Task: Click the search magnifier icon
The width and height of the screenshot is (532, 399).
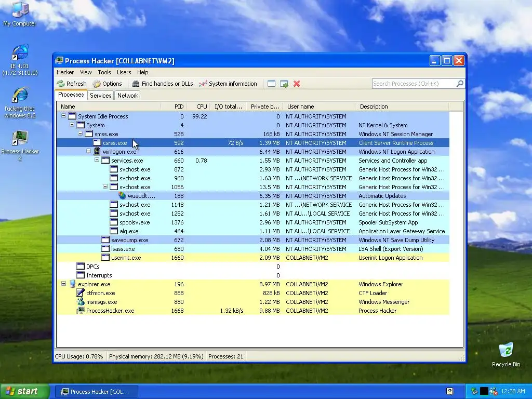Action: coord(460,84)
